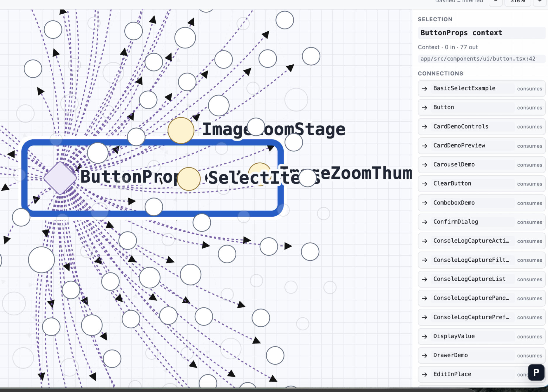
Task: Go to the CardDemoPreview connection
Action: (481, 146)
